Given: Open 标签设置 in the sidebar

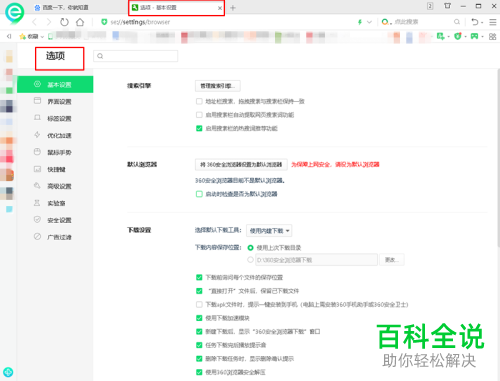Looking at the screenshot, I should click(55, 118).
